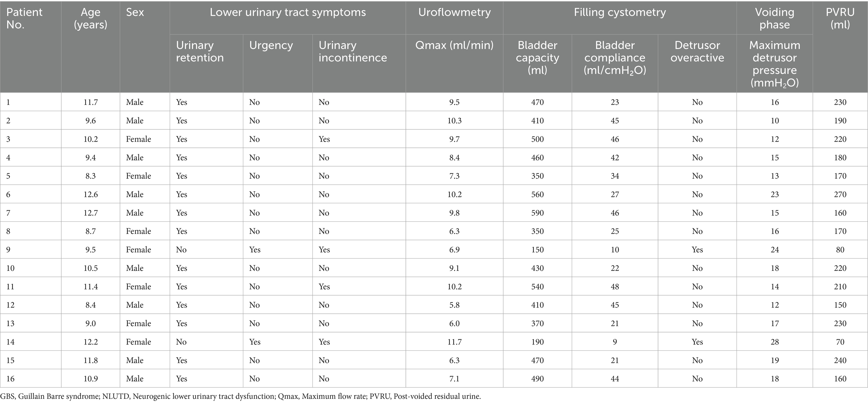
Task: Select patient 6's PVRU value 270
Action: (x=840, y=194)
